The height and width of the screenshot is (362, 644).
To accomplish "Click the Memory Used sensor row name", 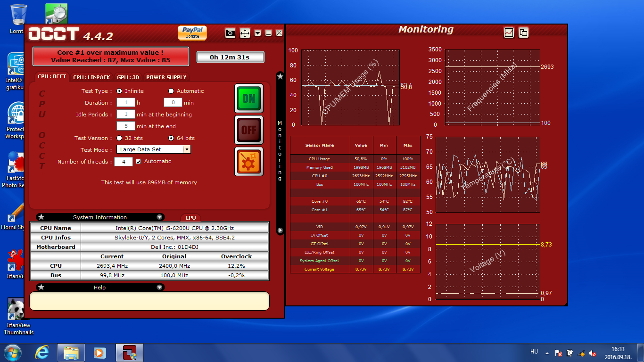I will [320, 167].
